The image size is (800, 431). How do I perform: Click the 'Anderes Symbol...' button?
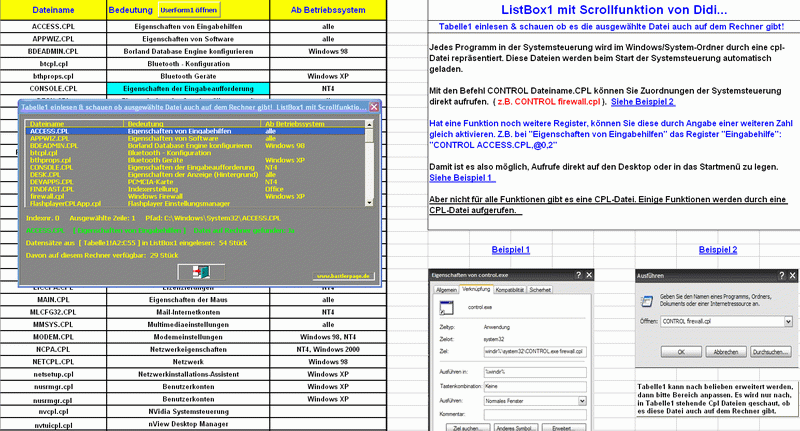pyautogui.click(x=515, y=427)
